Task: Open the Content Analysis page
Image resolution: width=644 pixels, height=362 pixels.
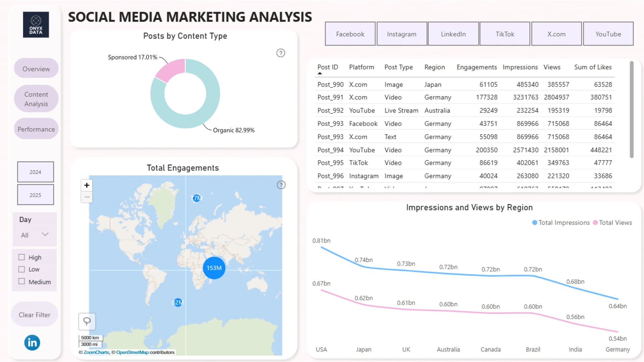Action: [36, 99]
